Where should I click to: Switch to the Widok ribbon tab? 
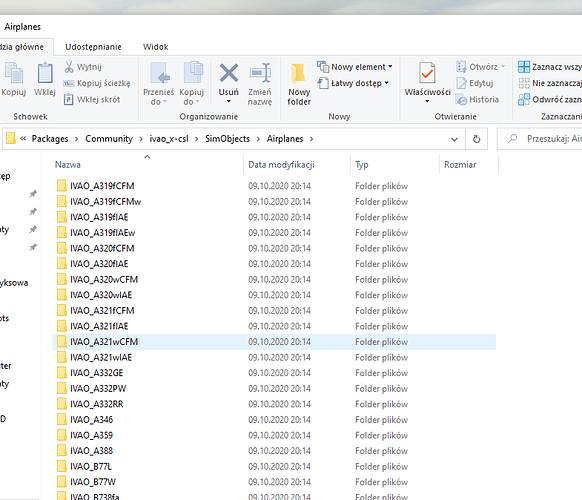point(156,47)
